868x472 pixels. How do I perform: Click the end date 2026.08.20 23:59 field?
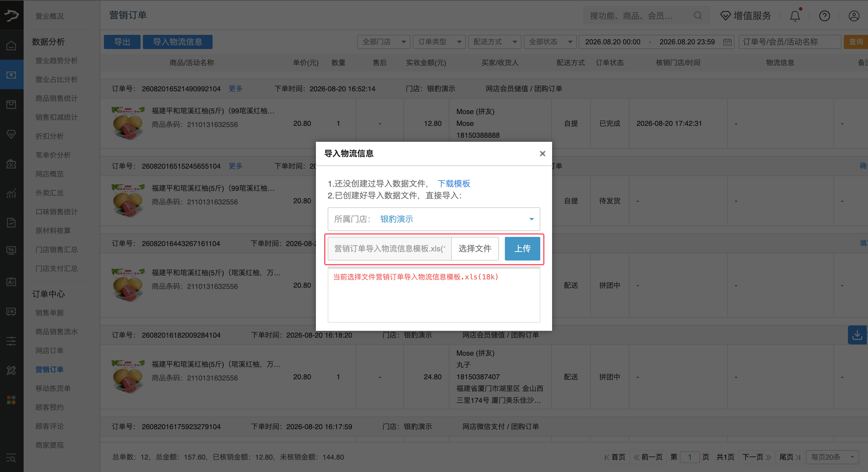(687, 42)
